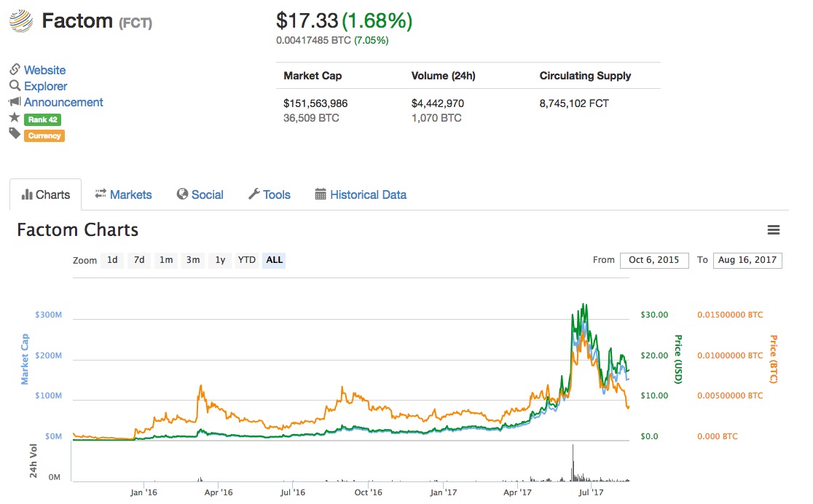Click the Currency tag badge
The image size is (813, 504).
[44, 136]
